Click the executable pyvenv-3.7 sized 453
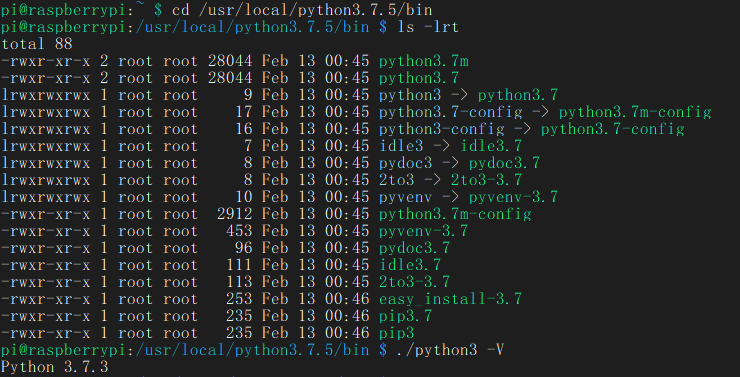This screenshot has width=740, height=377. pos(423,231)
